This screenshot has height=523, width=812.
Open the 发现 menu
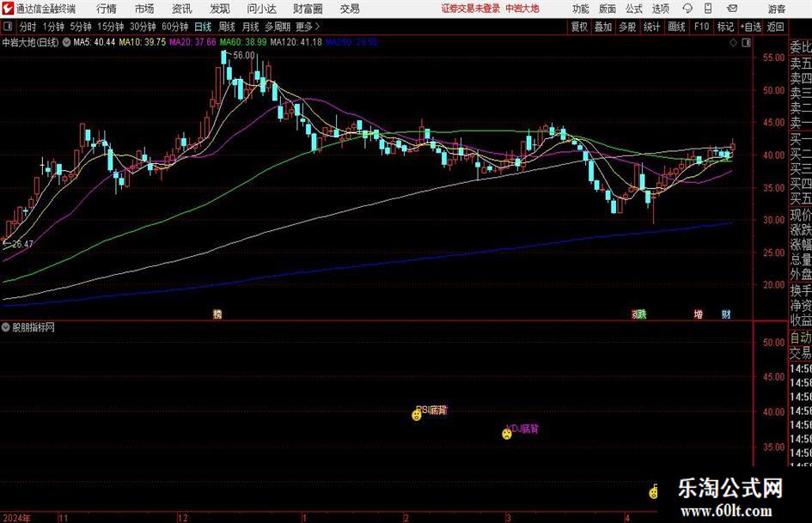[220, 9]
